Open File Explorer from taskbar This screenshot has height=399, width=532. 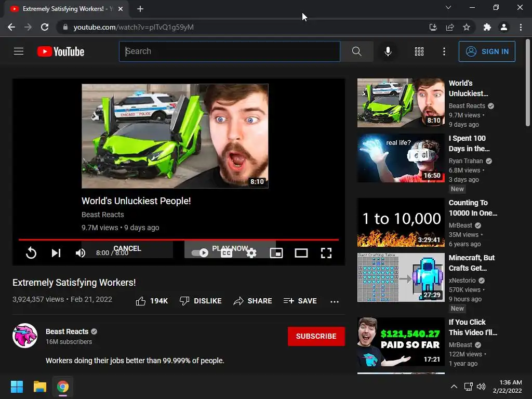[x=39, y=387]
